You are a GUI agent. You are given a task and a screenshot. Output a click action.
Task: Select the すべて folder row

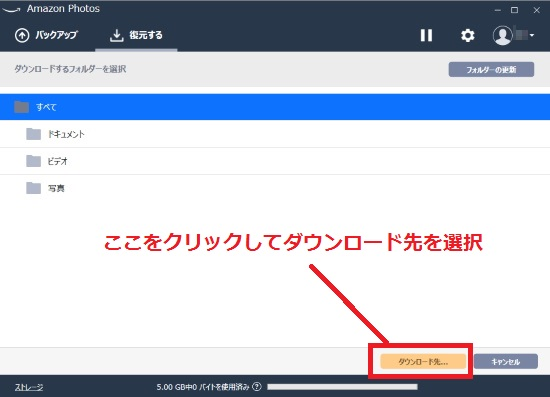point(275,107)
